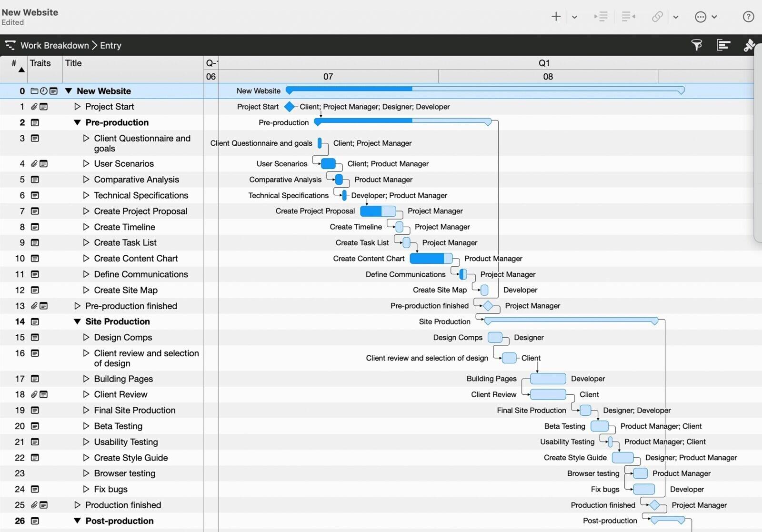Click the 07 month timeline header
Image resolution: width=762 pixels, height=532 pixels.
[x=328, y=77]
